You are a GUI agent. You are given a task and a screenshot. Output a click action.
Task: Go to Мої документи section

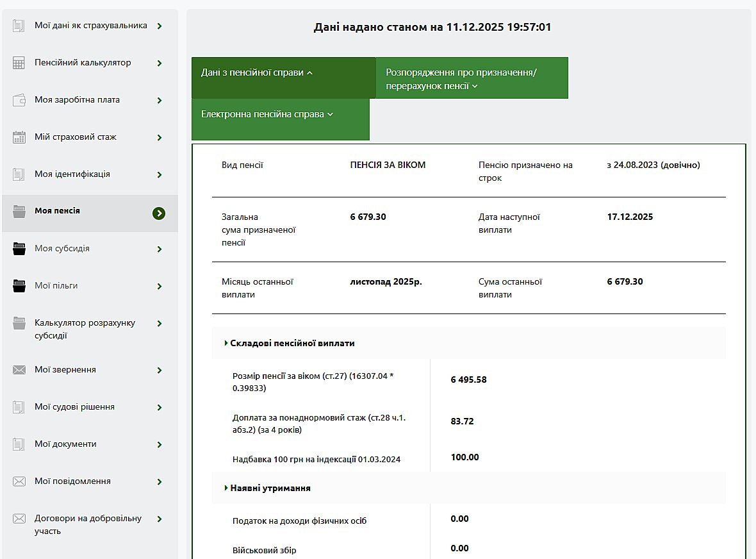65,444
